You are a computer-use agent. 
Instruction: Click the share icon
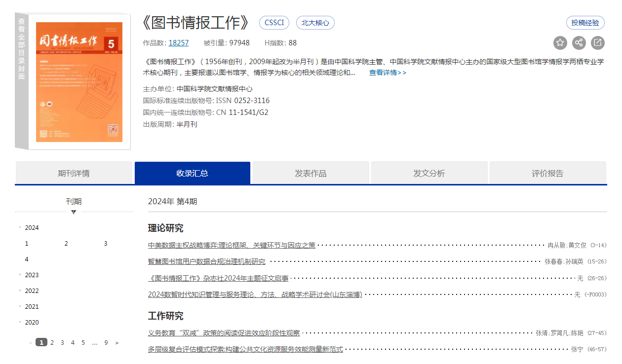pyautogui.click(x=579, y=43)
